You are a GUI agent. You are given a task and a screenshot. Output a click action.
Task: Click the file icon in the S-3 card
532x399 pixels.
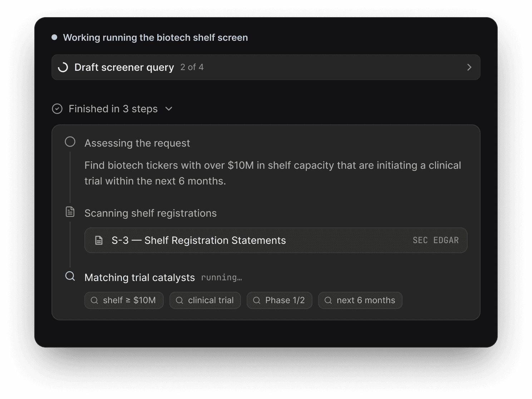point(99,240)
